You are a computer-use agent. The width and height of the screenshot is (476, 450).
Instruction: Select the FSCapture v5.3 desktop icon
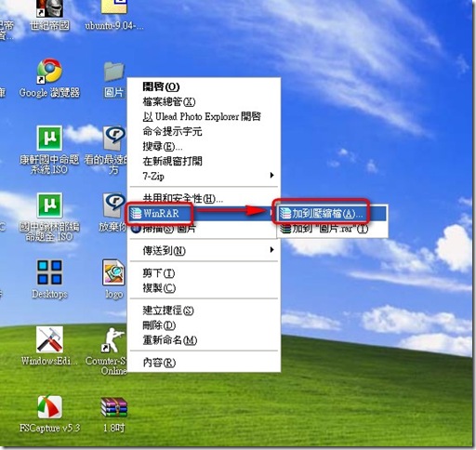point(49,406)
